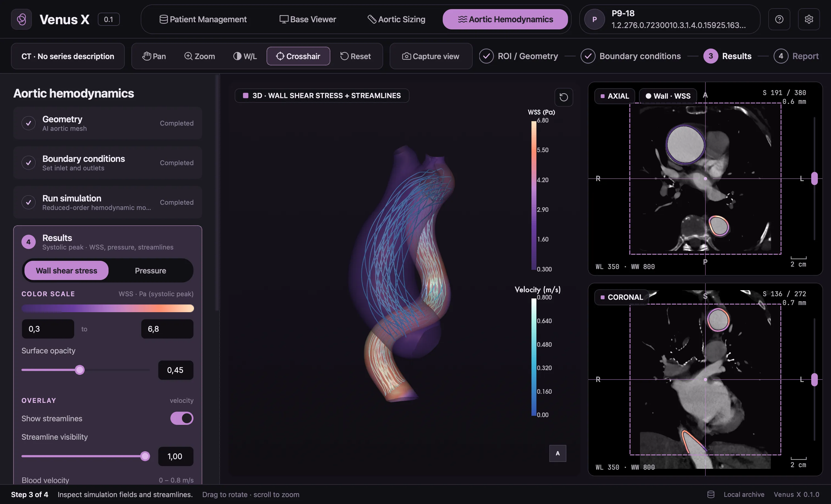Screen dimensions: 831x504
Task: Click the coronal slice slider handle
Action: click(814, 380)
